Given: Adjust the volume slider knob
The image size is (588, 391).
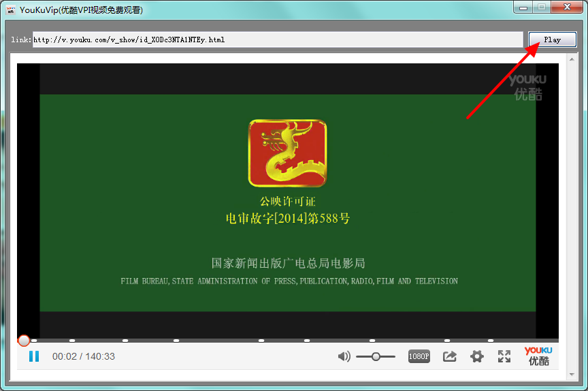Looking at the screenshot, I should 376,356.
